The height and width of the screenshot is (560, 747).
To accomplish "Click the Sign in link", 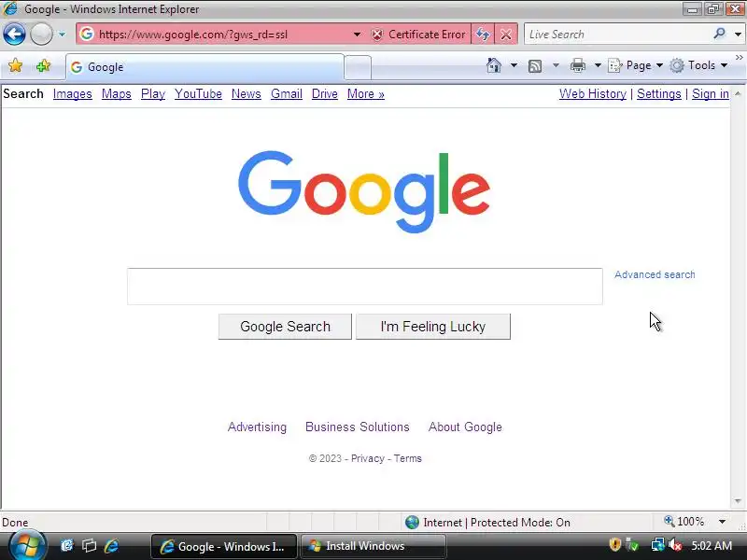I will [711, 94].
